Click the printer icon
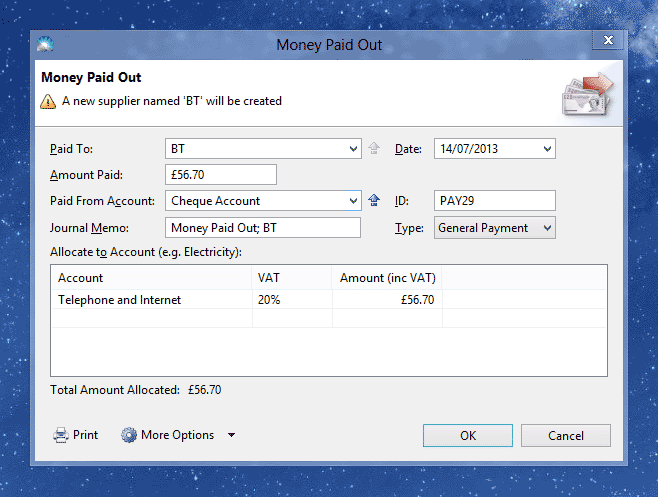The width and height of the screenshot is (658, 497). pyautogui.click(x=61, y=435)
